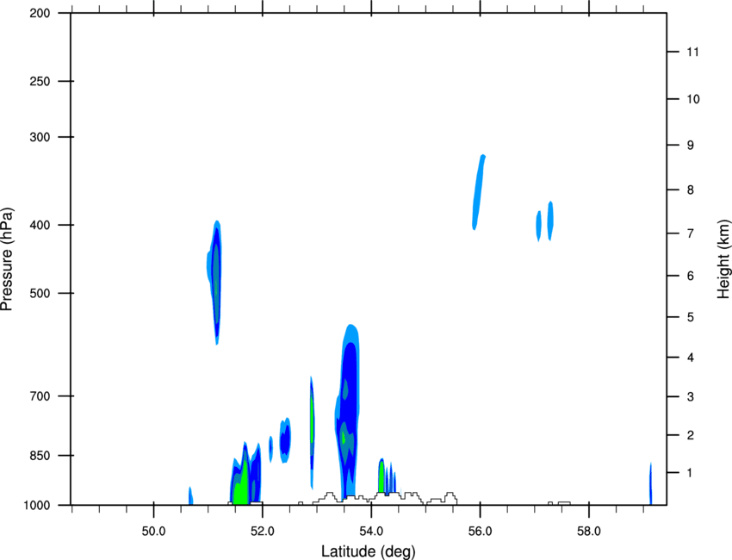Click the 56.0 latitude tick label
The image size is (732, 560).
click(480, 532)
